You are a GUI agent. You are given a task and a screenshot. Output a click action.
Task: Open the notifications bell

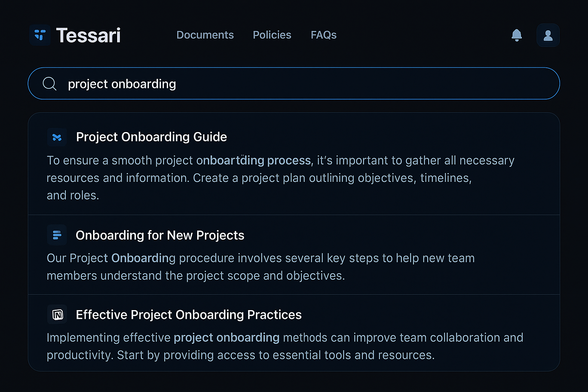click(516, 35)
